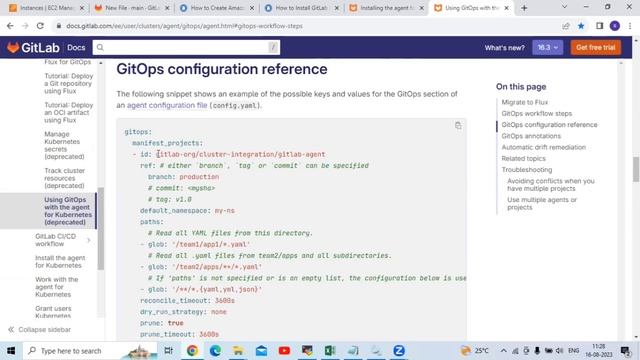Switch to the New File main GitLab tab
The width and height of the screenshot is (640, 360).
point(132,8)
